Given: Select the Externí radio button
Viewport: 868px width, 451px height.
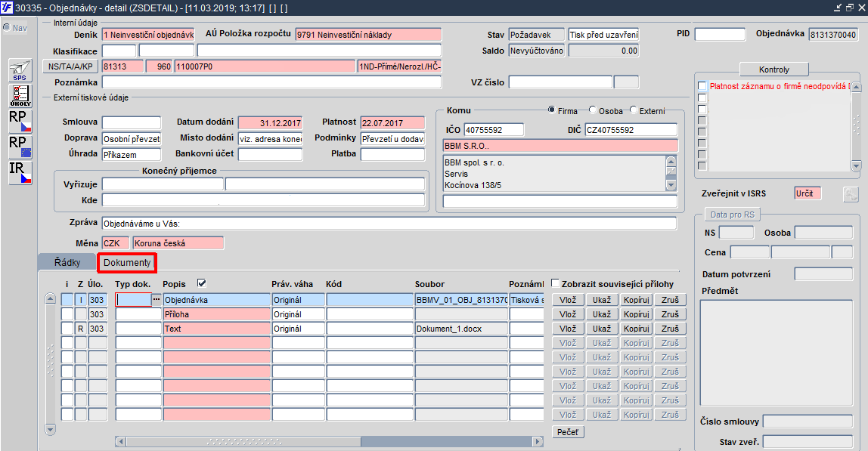Looking at the screenshot, I should coord(634,110).
